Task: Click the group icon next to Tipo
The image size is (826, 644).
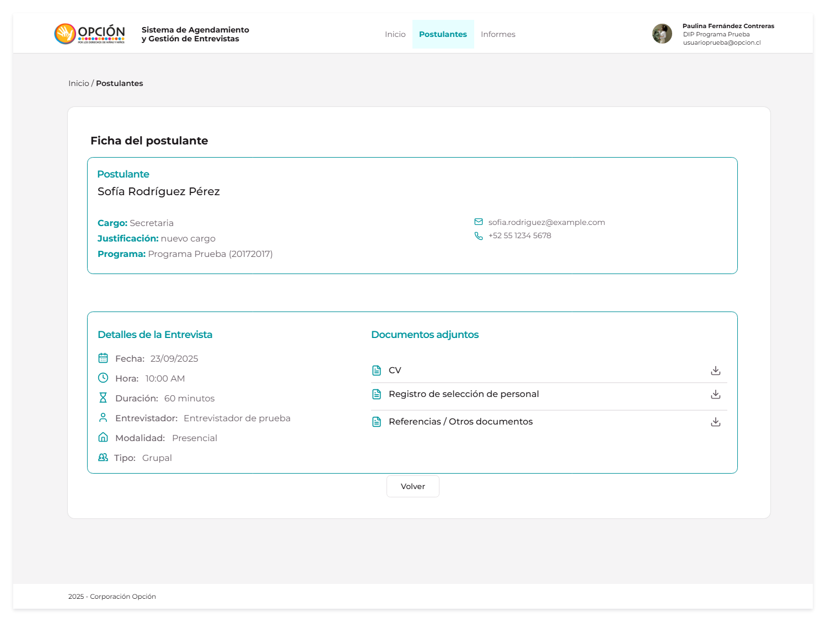Action: pos(103,458)
